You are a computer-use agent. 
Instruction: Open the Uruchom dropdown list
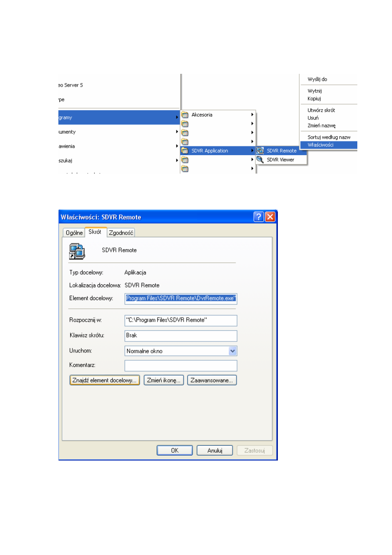[x=233, y=351]
